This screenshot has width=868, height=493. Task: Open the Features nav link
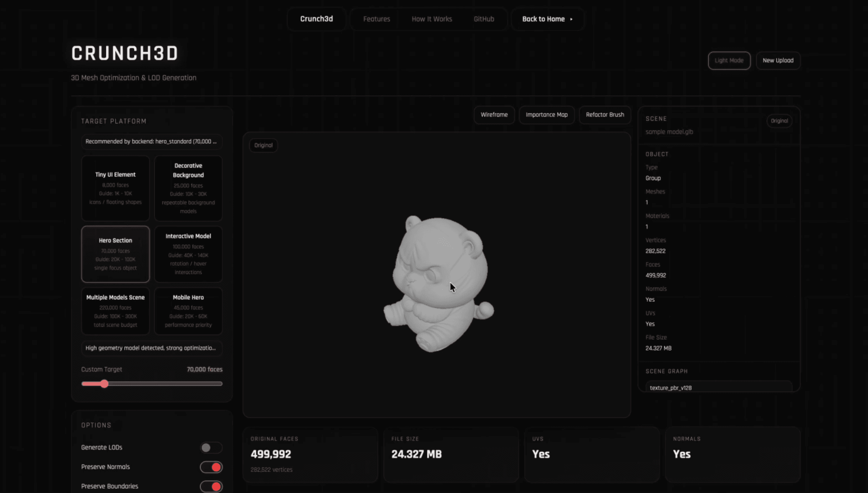click(x=377, y=19)
